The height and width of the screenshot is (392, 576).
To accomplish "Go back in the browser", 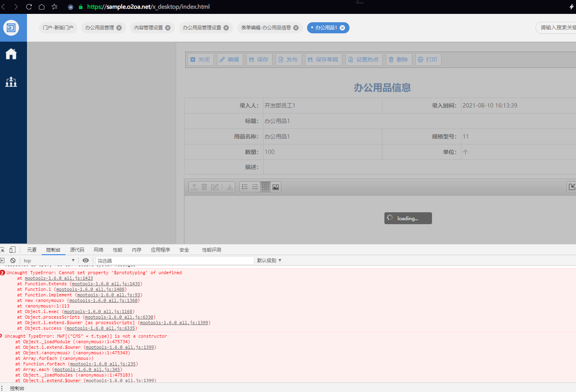I will coord(4,7).
